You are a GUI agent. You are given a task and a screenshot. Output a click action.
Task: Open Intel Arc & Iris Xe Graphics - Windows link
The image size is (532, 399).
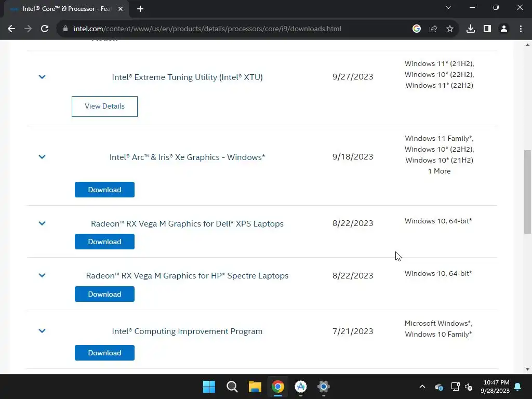187,157
